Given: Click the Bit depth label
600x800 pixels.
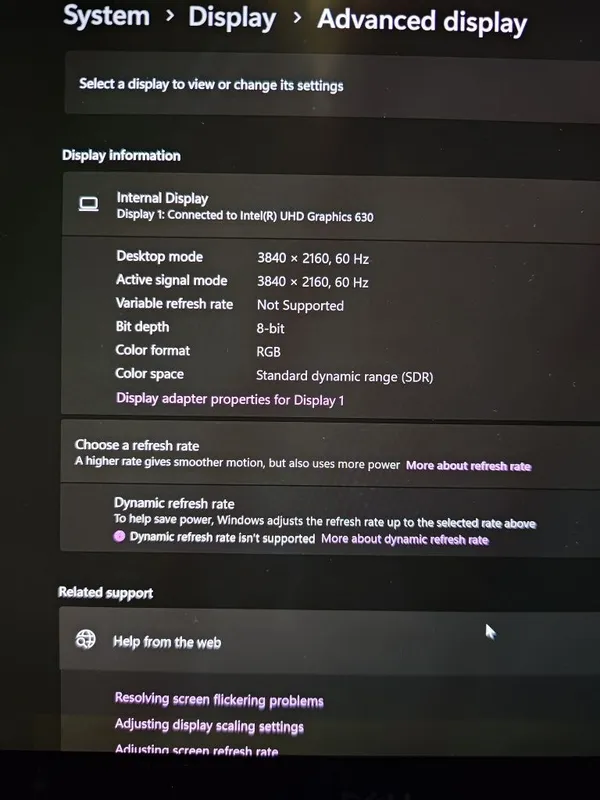Looking at the screenshot, I should [x=142, y=327].
